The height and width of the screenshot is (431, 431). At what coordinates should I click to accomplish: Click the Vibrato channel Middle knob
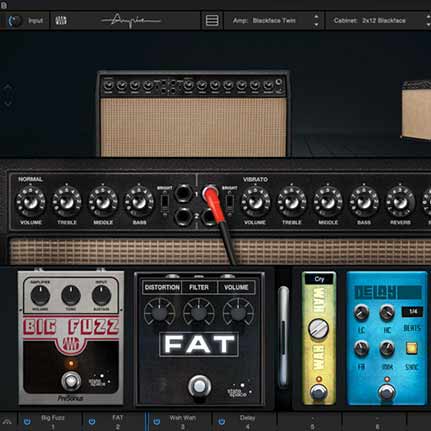(328, 202)
